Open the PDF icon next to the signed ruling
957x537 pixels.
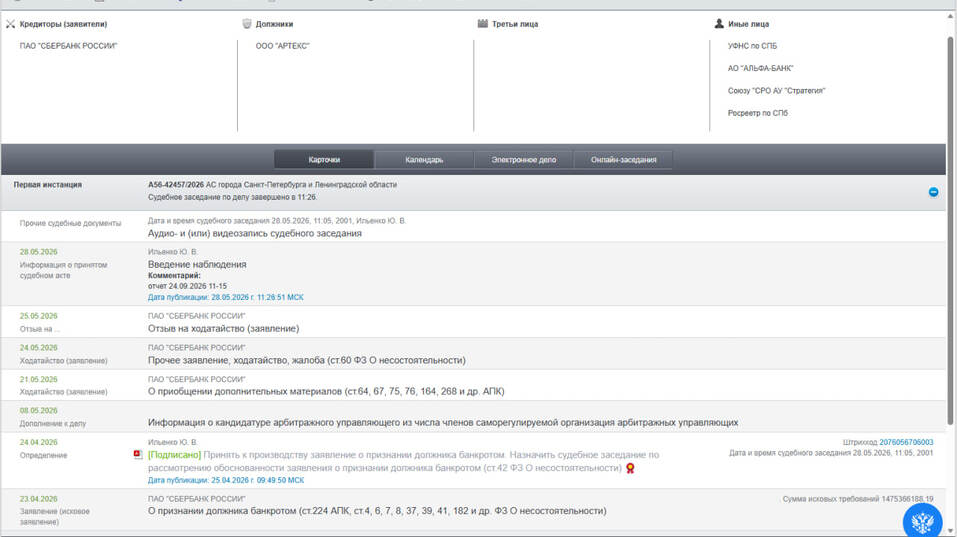(138, 455)
